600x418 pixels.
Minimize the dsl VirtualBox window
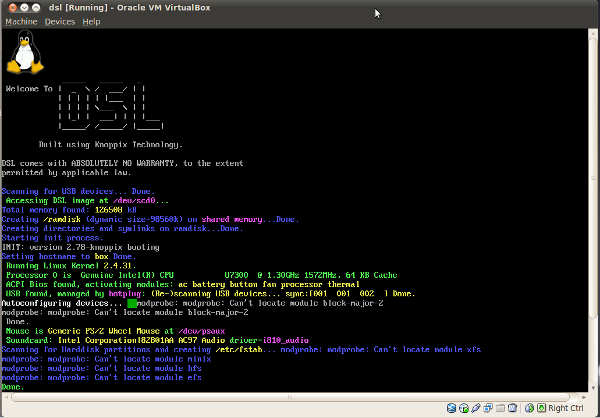pos(24,8)
